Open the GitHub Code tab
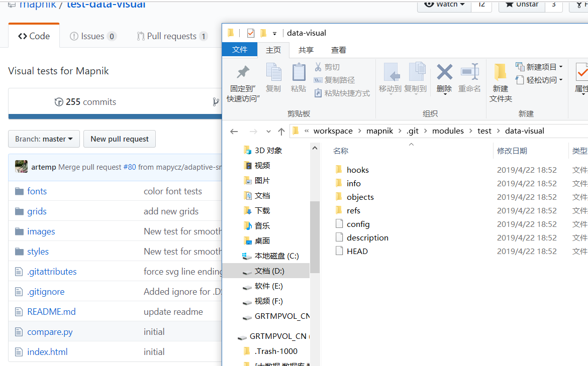The width and height of the screenshot is (588, 366). pos(34,36)
